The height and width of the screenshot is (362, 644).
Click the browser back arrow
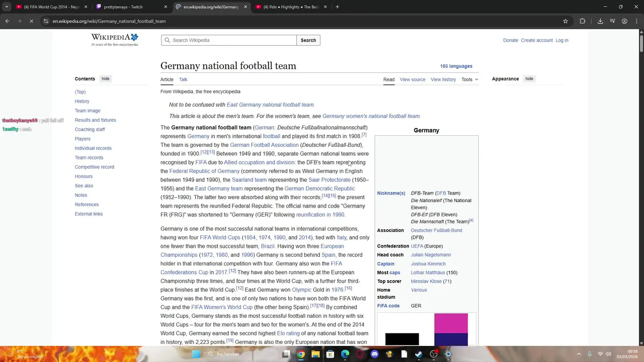[x=7, y=21]
